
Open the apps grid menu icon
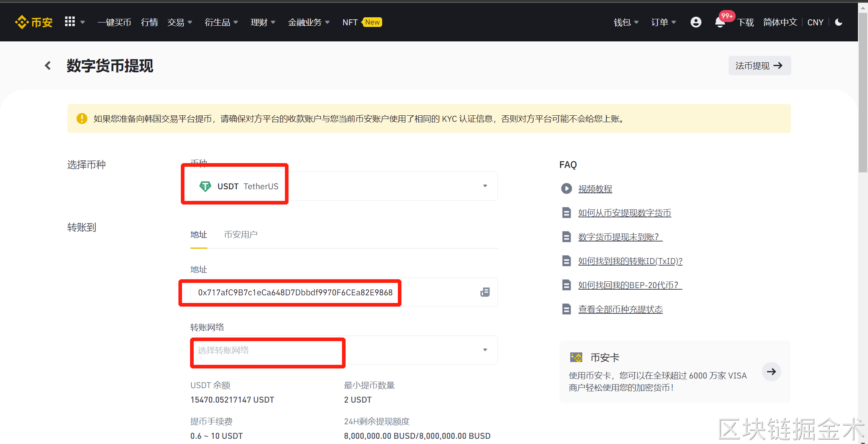(70, 22)
